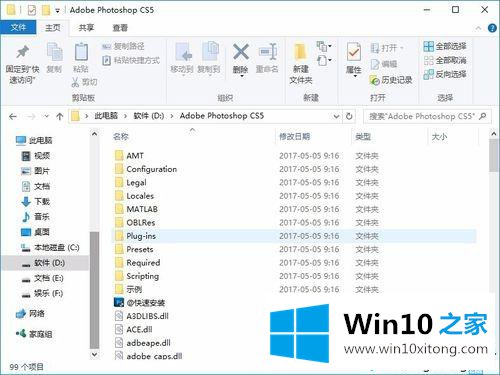The height and width of the screenshot is (375, 500).
Task: Click the Back navigation arrow
Action: pos(13,117)
